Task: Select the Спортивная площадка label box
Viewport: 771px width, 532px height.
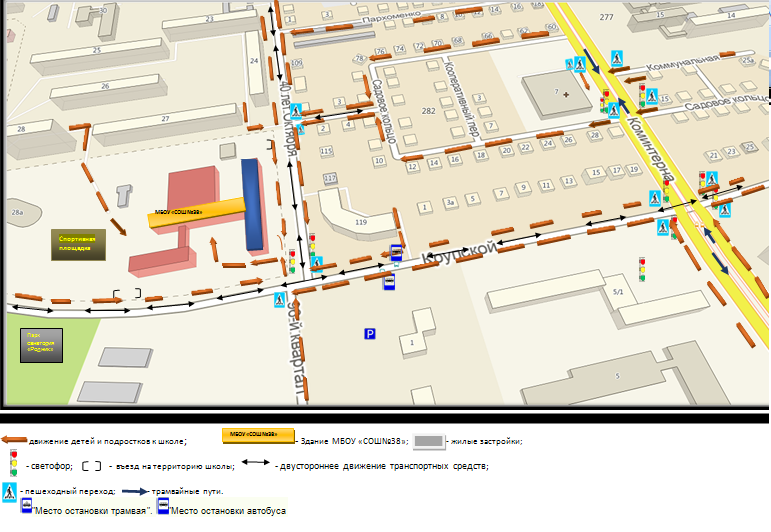Action: coord(78,244)
